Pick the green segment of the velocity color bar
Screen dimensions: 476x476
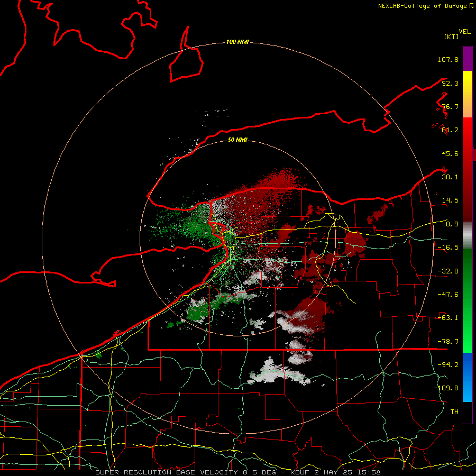pyautogui.click(x=467, y=300)
